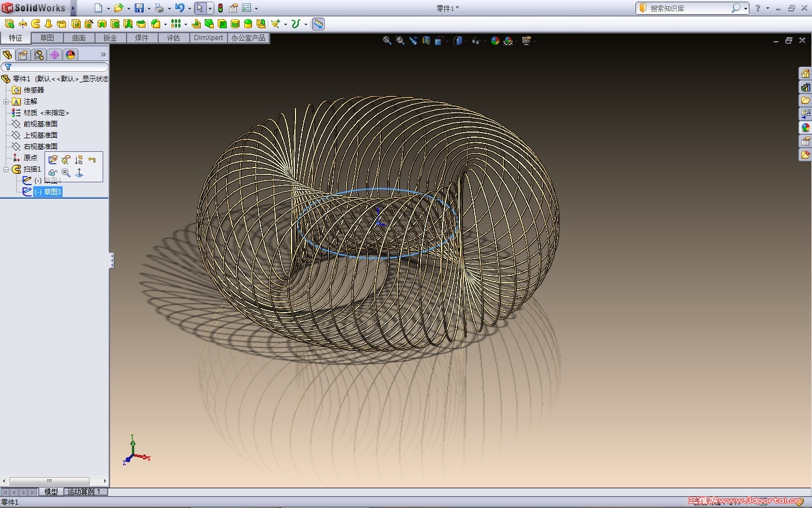This screenshot has width=812, height=508.
Task: Open the 钣金 ribbon tab
Action: point(110,38)
